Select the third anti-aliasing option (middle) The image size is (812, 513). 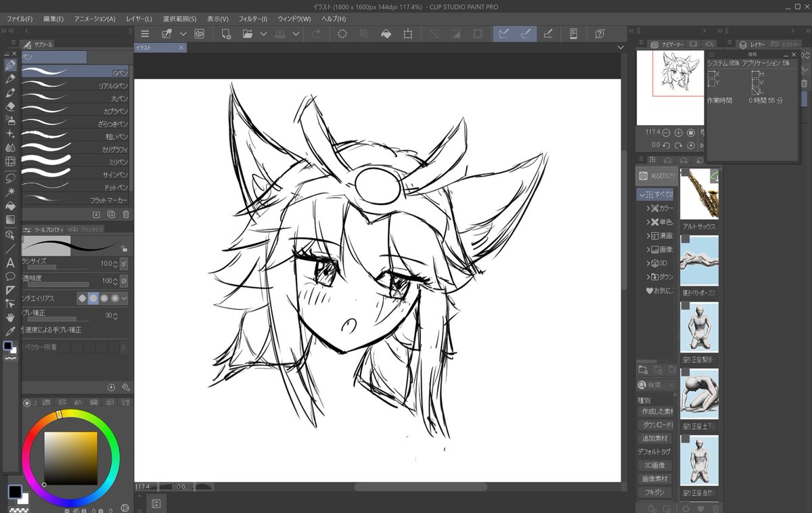tap(104, 298)
